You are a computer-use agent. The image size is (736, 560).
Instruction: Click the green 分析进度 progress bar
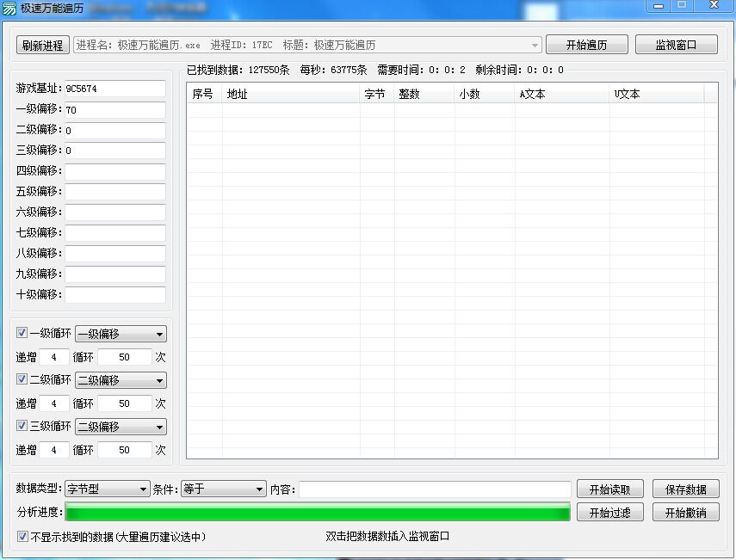[318, 512]
